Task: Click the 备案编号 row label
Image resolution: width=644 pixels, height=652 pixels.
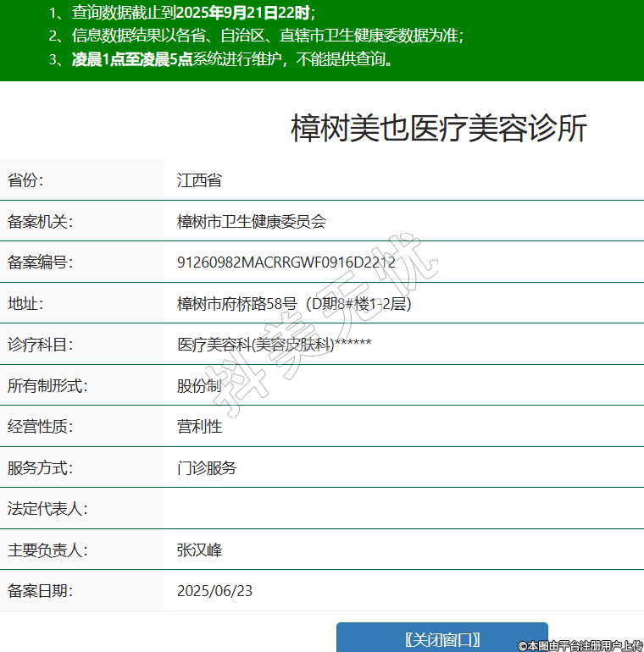Action: [40, 262]
